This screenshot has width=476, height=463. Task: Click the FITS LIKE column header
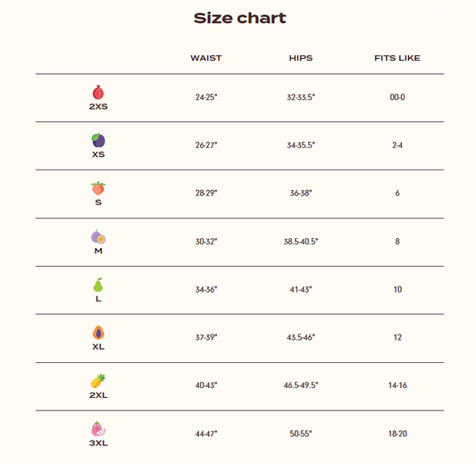pyautogui.click(x=397, y=58)
